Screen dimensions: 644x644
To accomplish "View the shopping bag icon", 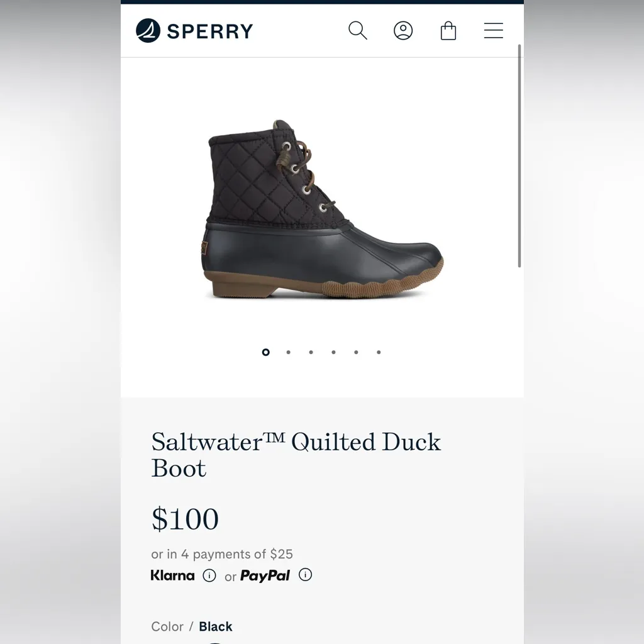I will (x=448, y=30).
